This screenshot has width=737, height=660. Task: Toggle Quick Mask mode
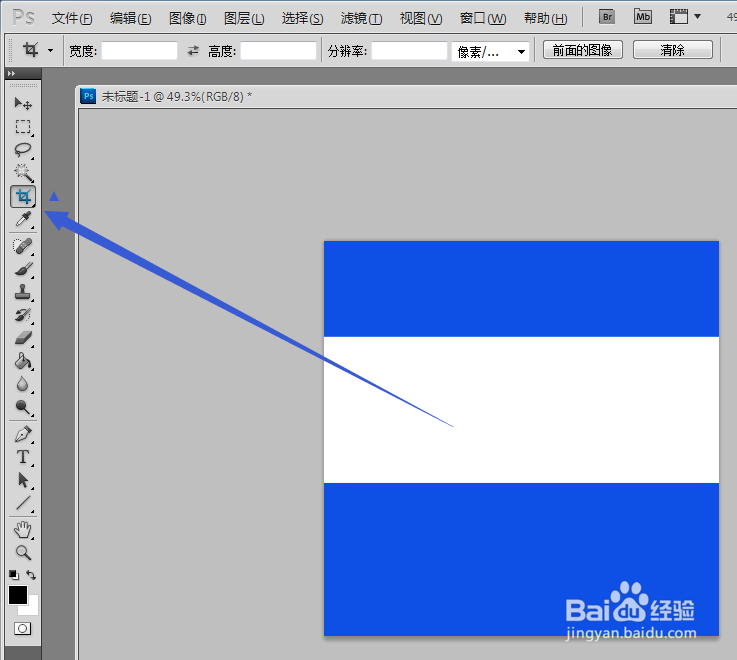tap(23, 629)
